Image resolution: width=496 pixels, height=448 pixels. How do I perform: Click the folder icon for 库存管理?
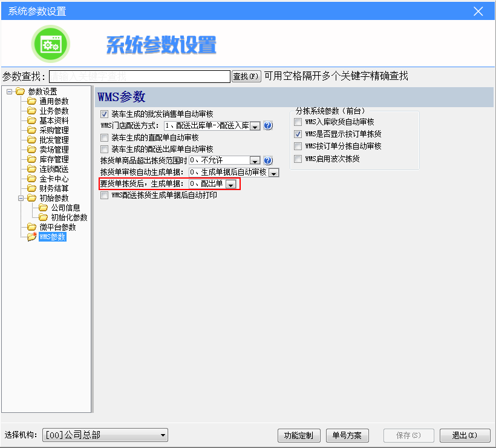32,159
